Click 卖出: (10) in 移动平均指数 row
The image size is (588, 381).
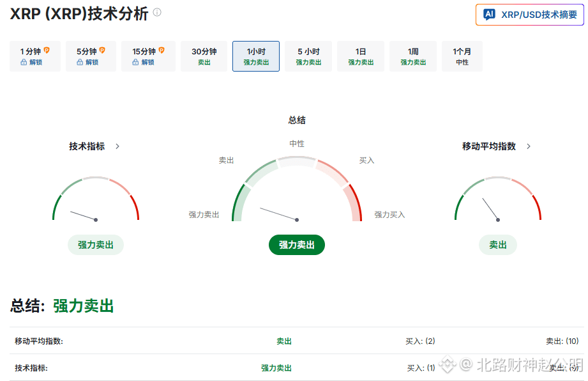(562, 341)
